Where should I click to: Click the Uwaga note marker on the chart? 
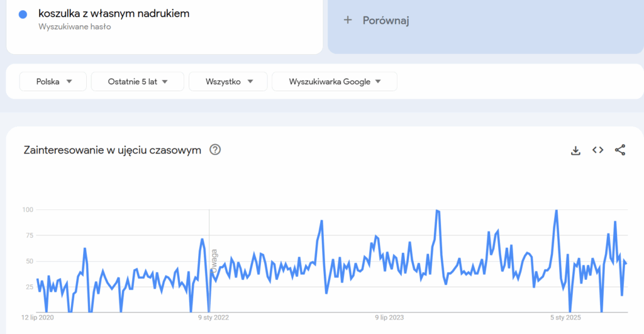pos(214,261)
